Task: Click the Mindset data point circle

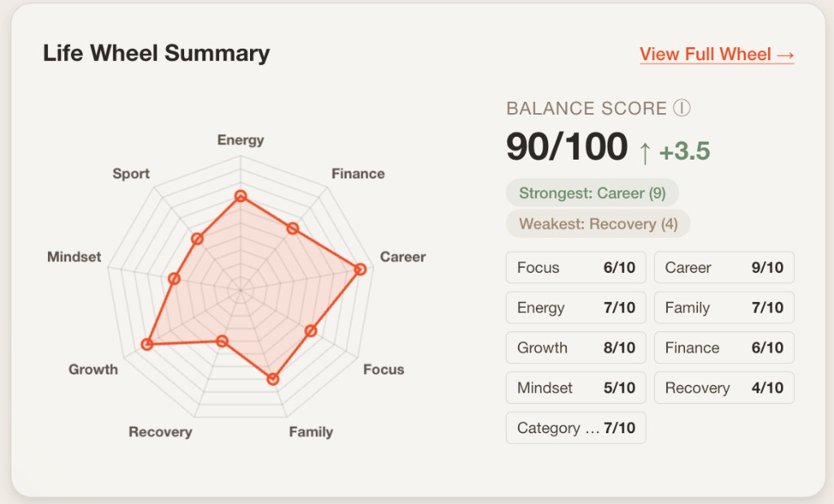Action: pos(174,278)
